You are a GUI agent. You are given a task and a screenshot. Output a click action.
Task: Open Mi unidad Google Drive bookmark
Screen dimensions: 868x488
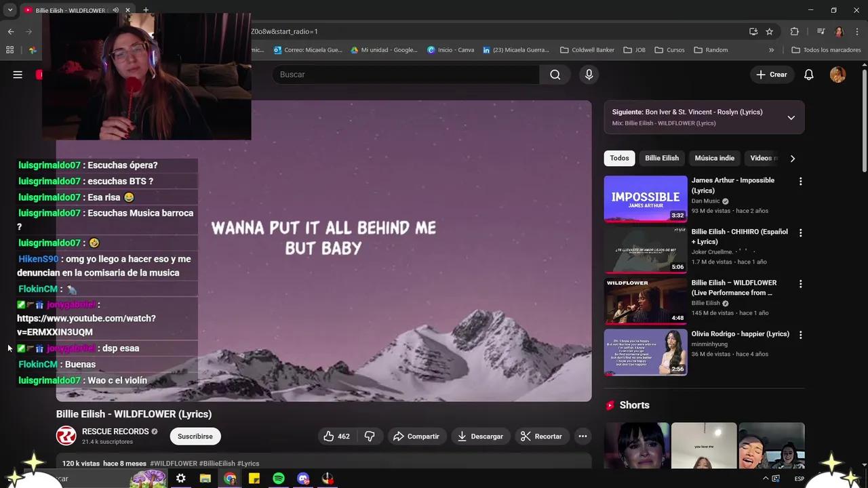point(384,49)
